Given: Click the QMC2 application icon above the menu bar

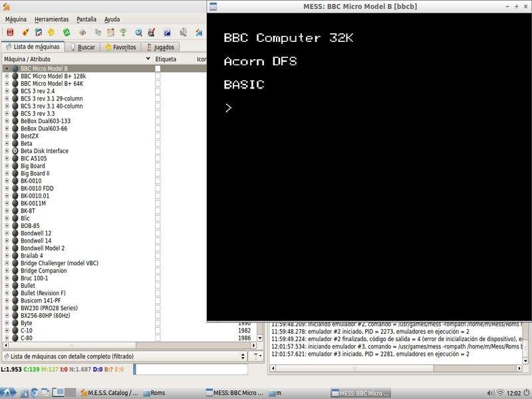Looking at the screenshot, I should click(x=6, y=6).
